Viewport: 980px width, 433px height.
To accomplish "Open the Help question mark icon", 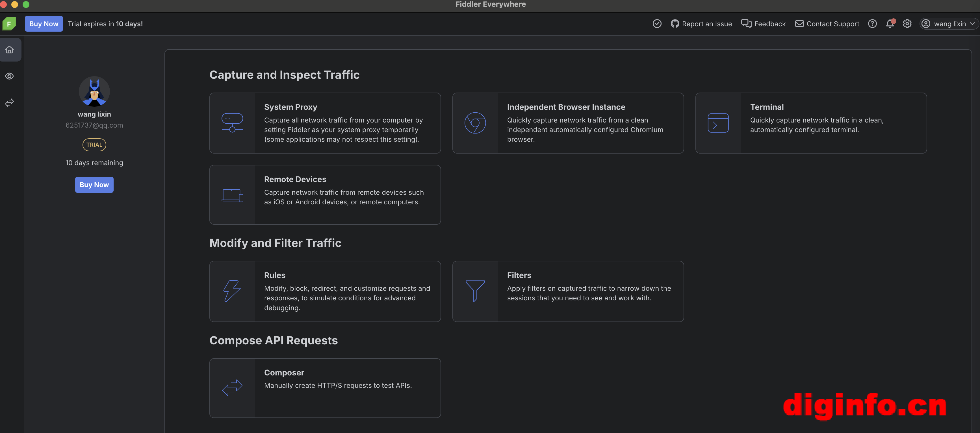I will pos(872,24).
